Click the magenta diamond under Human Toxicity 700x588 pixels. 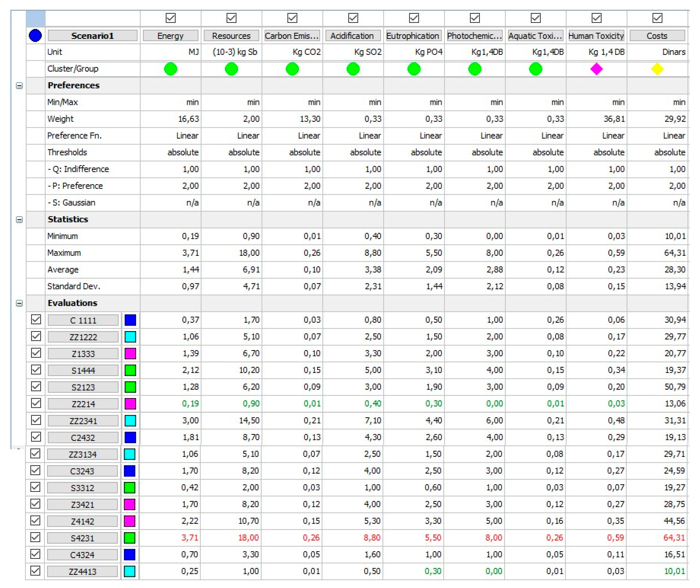click(x=597, y=69)
